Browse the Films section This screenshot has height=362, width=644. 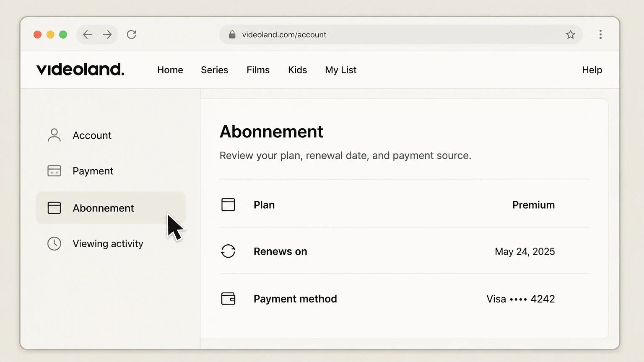coord(258,70)
